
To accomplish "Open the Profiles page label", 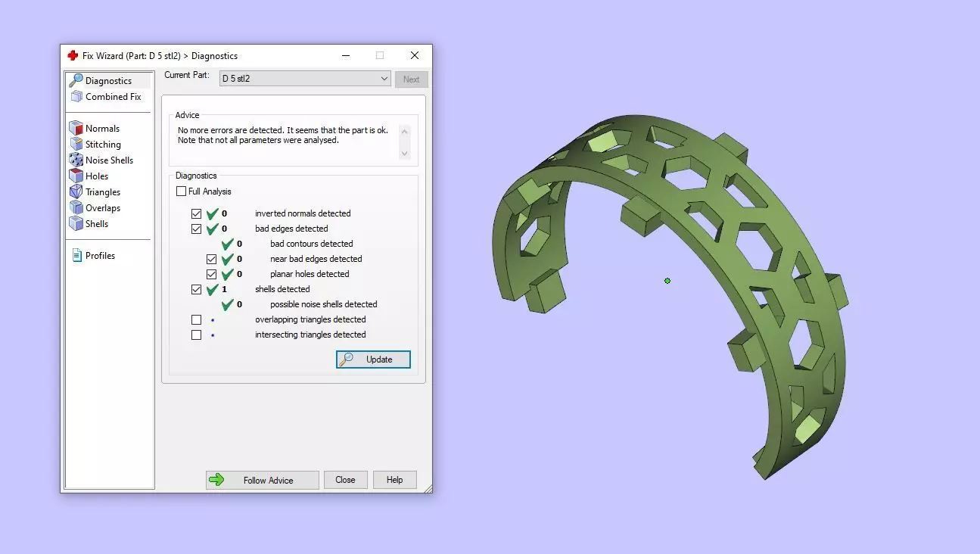I will [100, 256].
